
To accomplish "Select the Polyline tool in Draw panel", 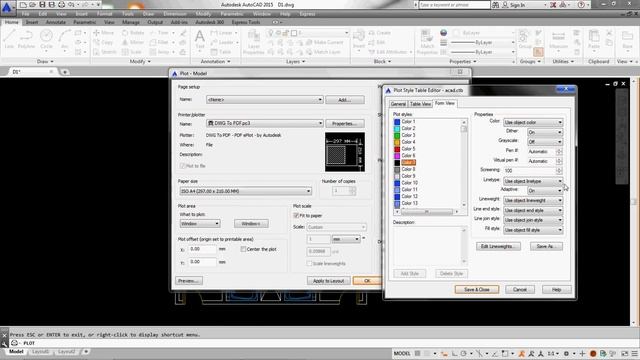I will 26,39.
